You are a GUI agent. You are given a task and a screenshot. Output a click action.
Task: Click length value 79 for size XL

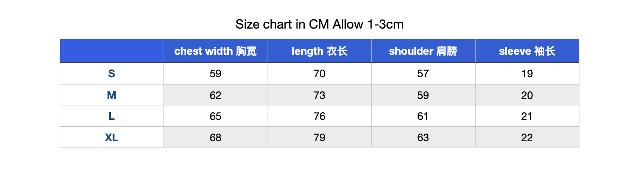[320, 138]
